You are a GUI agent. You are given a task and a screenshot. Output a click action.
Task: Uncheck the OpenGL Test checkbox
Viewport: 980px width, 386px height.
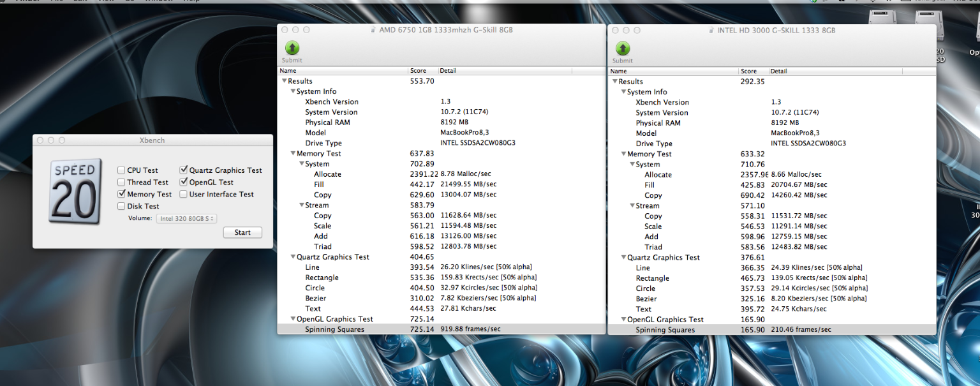pos(184,182)
